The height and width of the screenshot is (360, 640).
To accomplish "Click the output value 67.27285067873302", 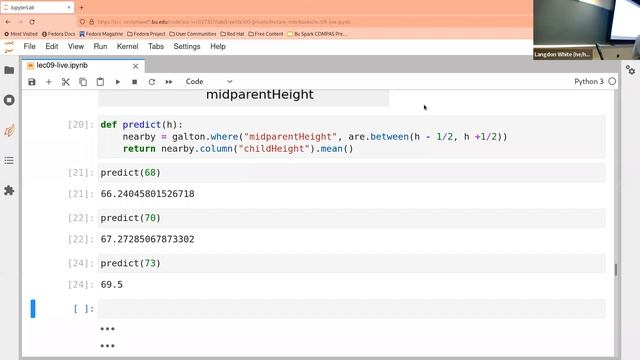I will tap(147, 239).
